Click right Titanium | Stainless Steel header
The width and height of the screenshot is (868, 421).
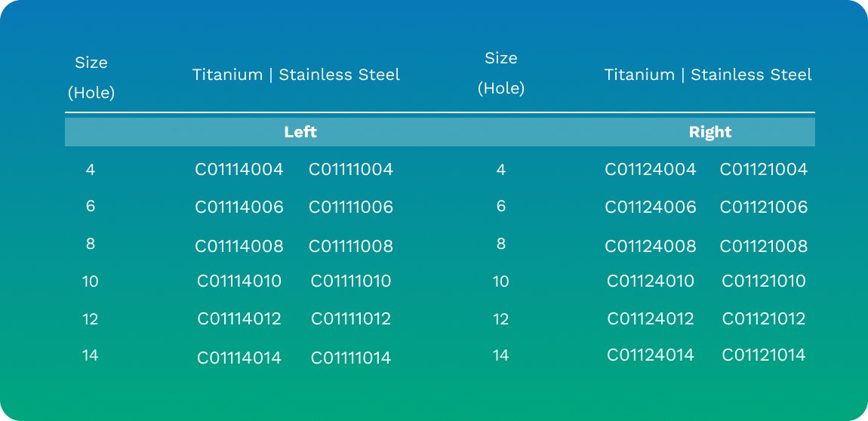coord(708,75)
